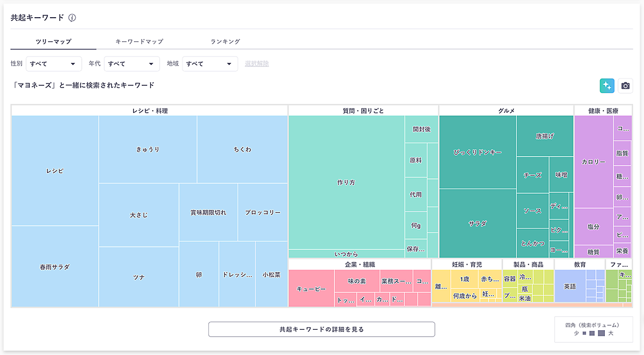This screenshot has height=355, width=644.
Task: Click the 健康・医療 category header
Action: pos(603,111)
